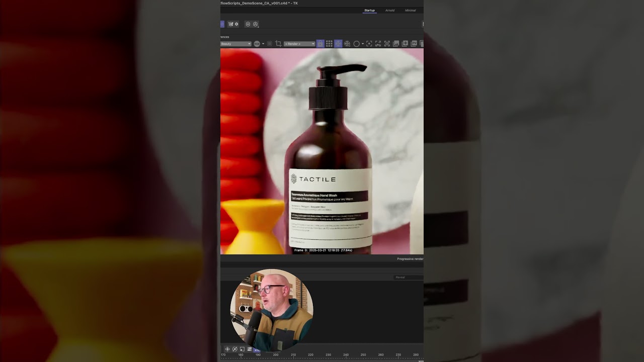This screenshot has height=362, width=644.
Task: Switch to the Arnold layout tab
Action: click(390, 10)
